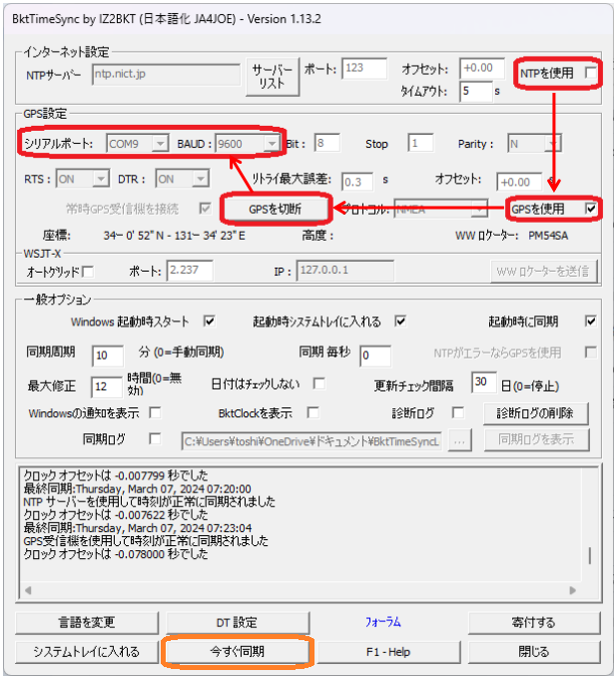Click log line 'GPS受信機を使用して時刻が正常に同期されました'
This screenshot has height=679, width=616.
tap(146, 541)
